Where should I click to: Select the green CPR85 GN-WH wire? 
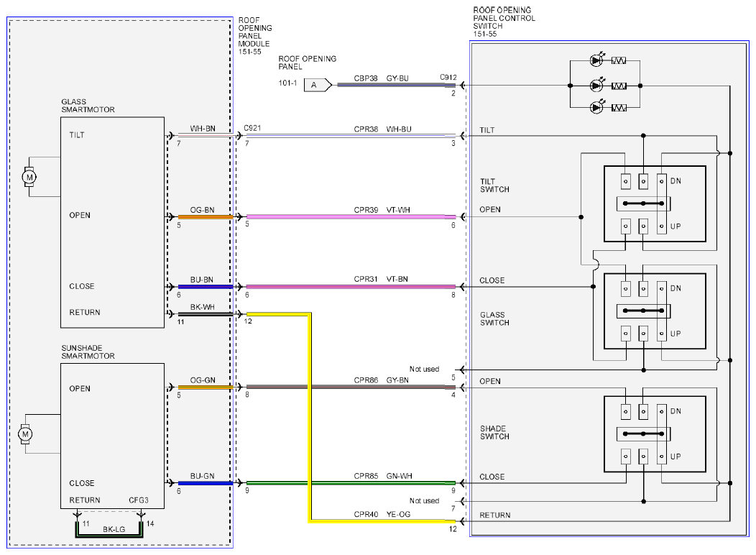(351, 482)
